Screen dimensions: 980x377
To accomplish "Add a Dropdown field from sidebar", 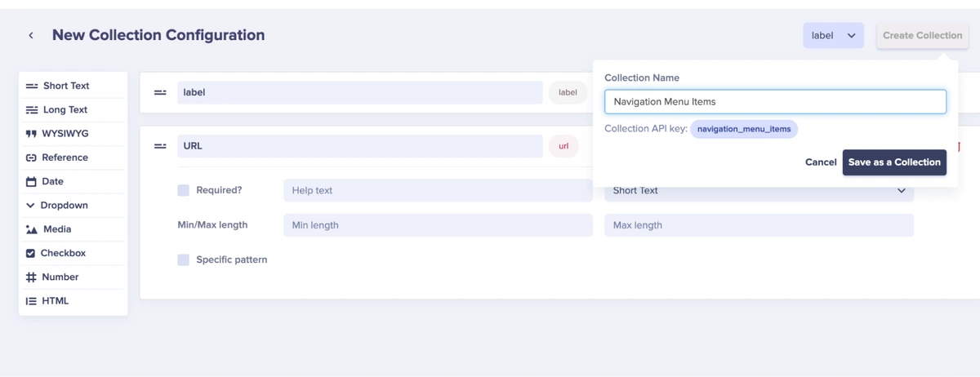I will (x=63, y=206).
